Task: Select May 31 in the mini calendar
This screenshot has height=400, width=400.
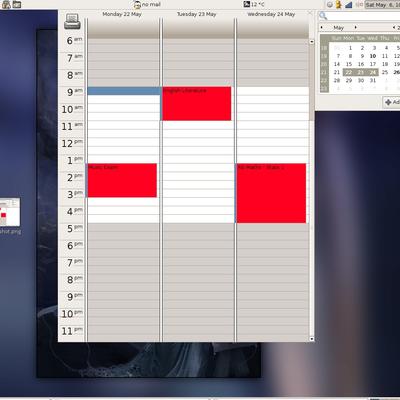Action: point(373,80)
